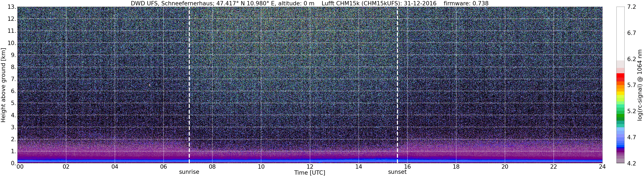Click the height axis tick label '0.'

click(x=13, y=163)
